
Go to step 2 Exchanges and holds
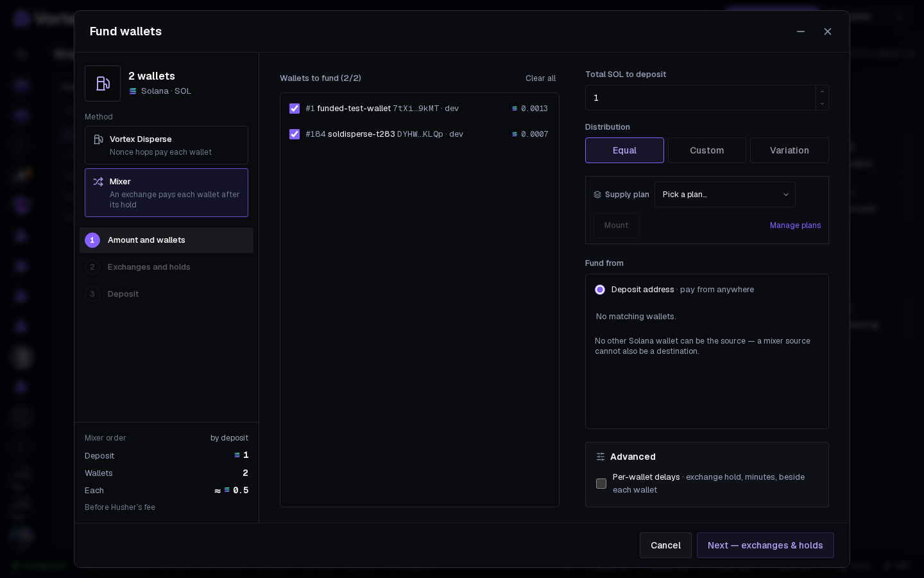(x=166, y=267)
